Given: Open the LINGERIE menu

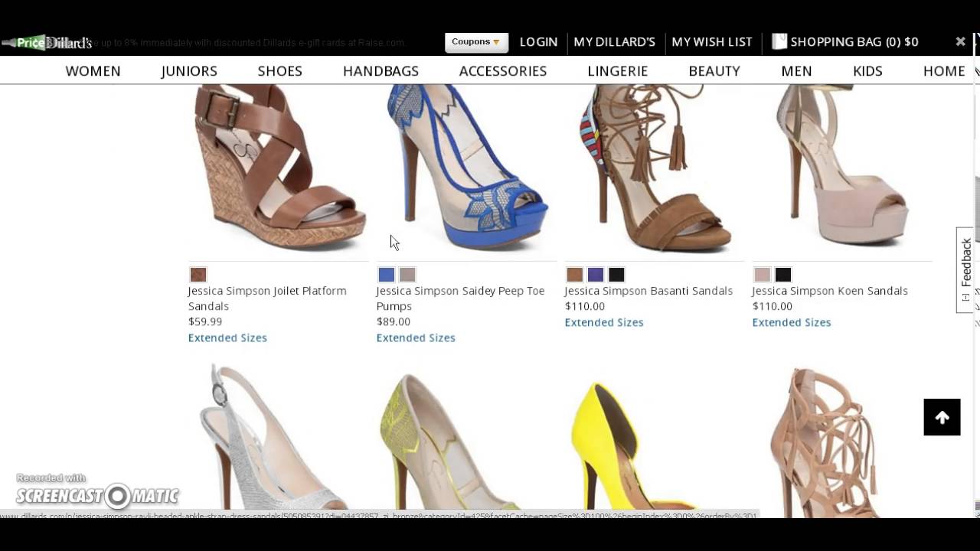Looking at the screenshot, I should point(618,71).
